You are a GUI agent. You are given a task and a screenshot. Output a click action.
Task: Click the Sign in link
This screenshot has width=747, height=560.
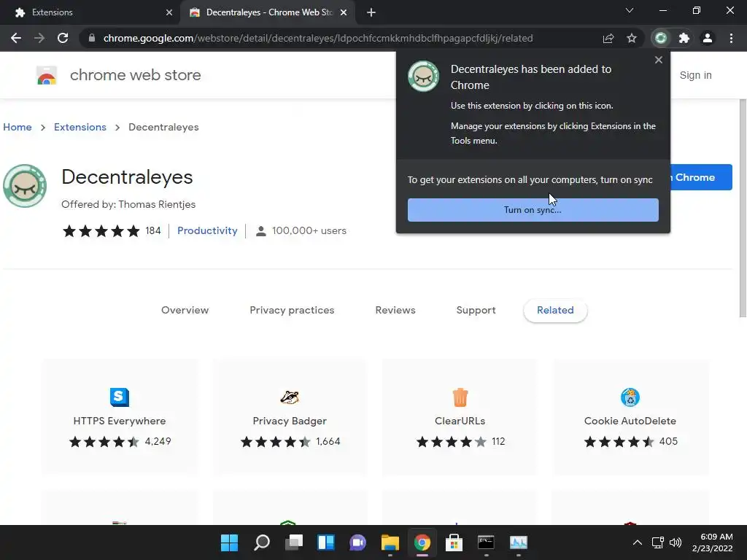pos(695,75)
